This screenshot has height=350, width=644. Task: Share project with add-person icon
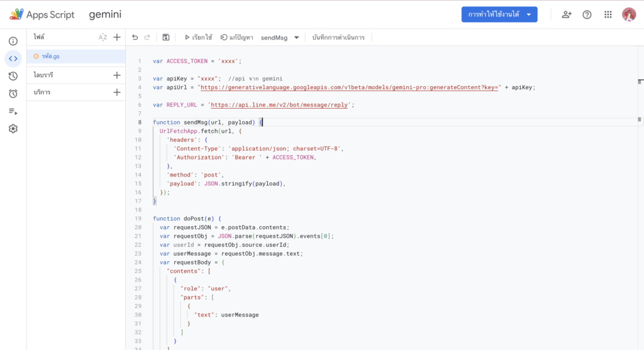pos(567,14)
